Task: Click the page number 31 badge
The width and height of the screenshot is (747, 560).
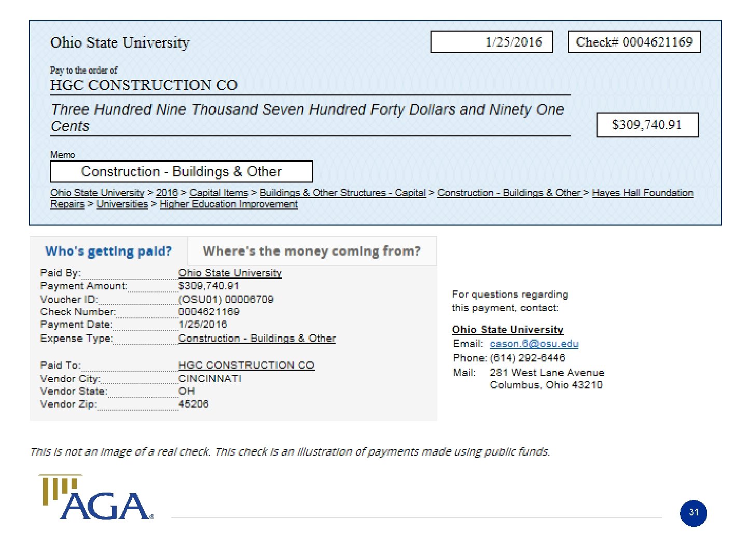Action: pos(694,513)
